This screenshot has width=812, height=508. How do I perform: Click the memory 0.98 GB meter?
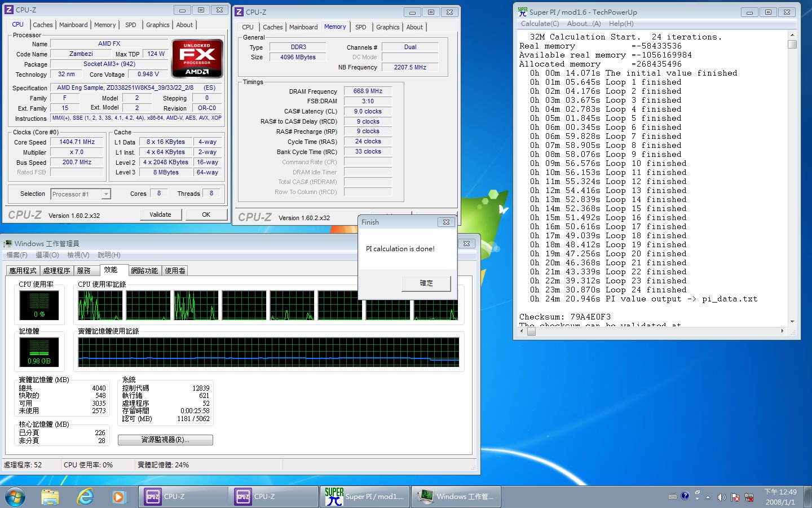(x=39, y=352)
